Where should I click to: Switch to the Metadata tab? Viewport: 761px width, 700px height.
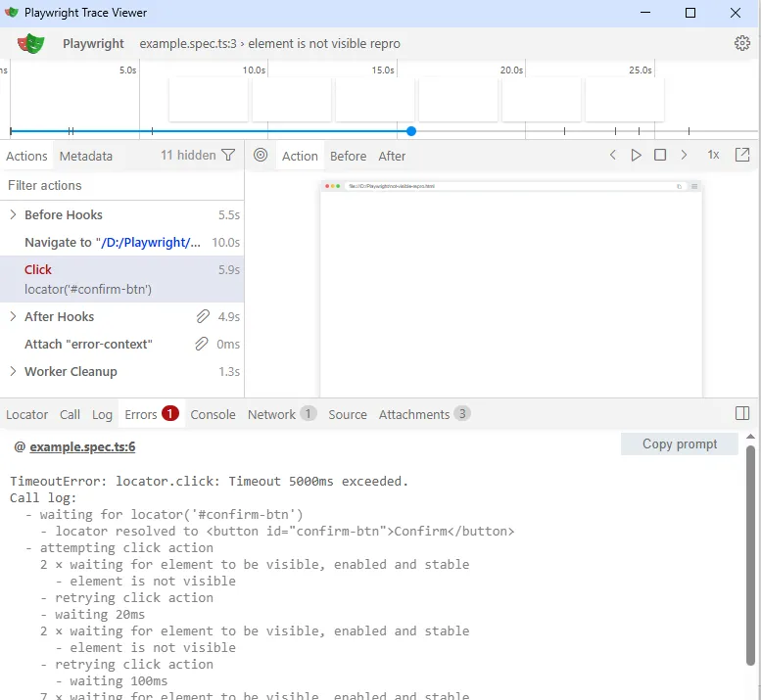tap(86, 156)
